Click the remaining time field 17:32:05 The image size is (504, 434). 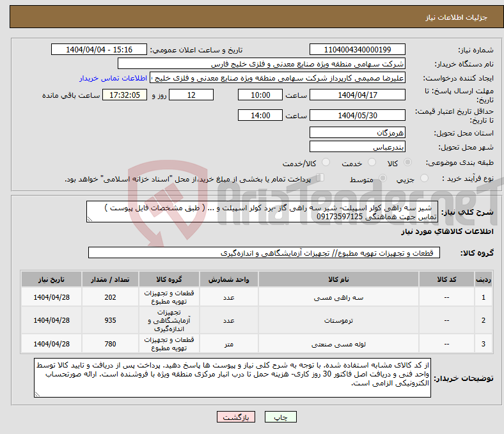pyautogui.click(x=125, y=95)
